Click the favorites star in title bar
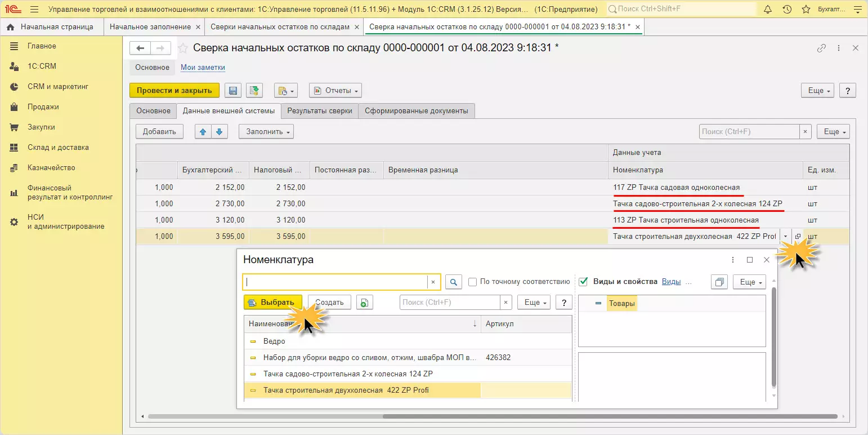This screenshot has height=435, width=868. pos(806,10)
